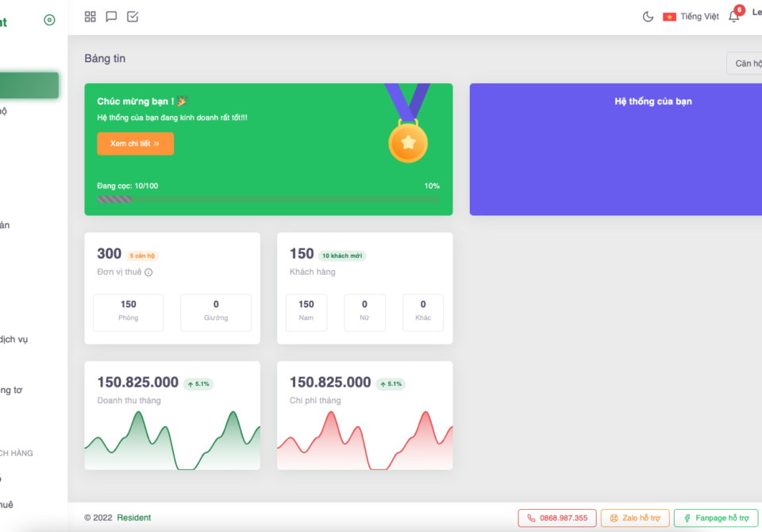Open Zalo hỗ trợ support button
The width and height of the screenshot is (762, 532).
(x=635, y=518)
